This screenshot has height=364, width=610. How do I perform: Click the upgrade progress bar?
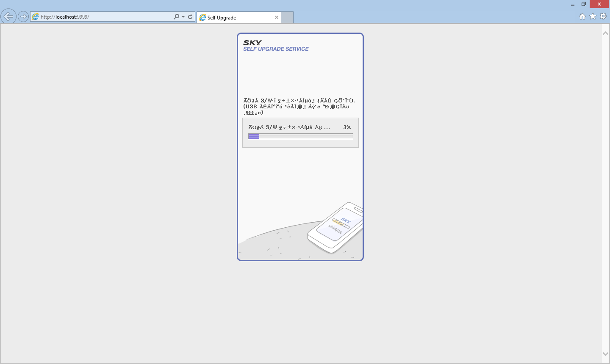300,136
